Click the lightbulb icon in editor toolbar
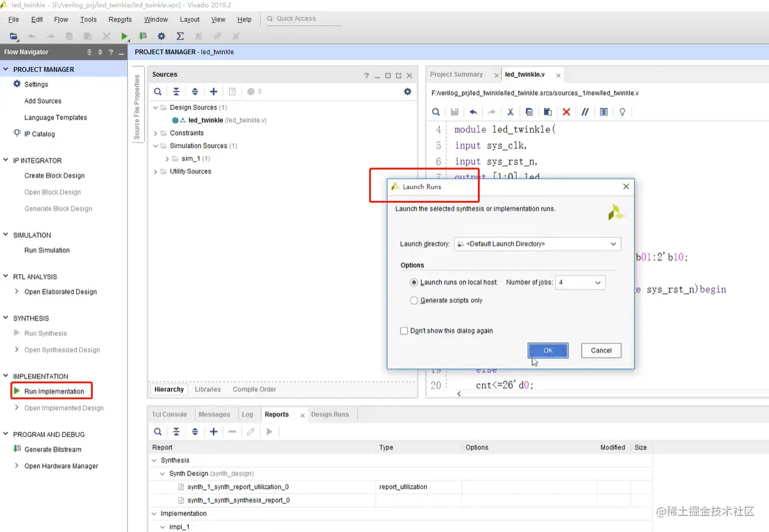The image size is (769, 532). pos(622,112)
